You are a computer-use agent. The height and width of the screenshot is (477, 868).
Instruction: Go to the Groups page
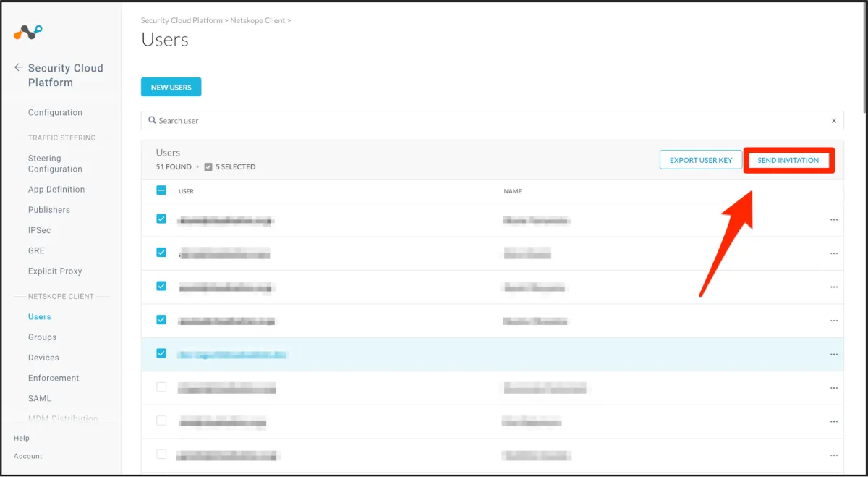click(42, 337)
